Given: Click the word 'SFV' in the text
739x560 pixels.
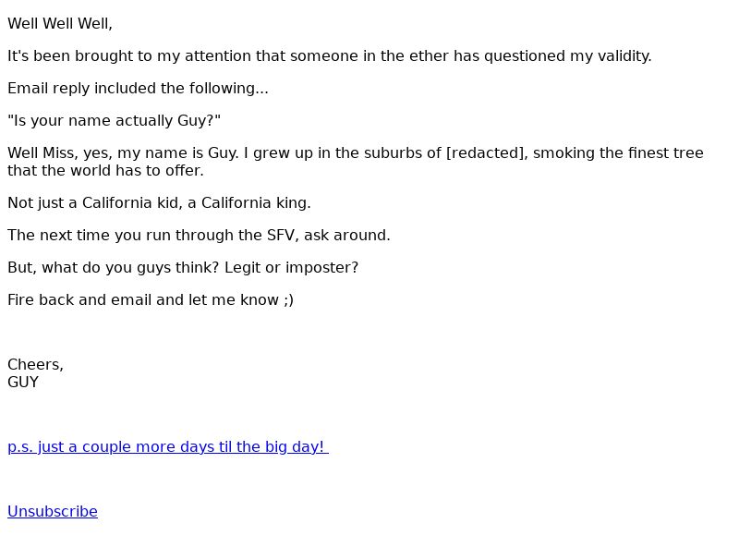Looking at the screenshot, I should click(x=283, y=236).
